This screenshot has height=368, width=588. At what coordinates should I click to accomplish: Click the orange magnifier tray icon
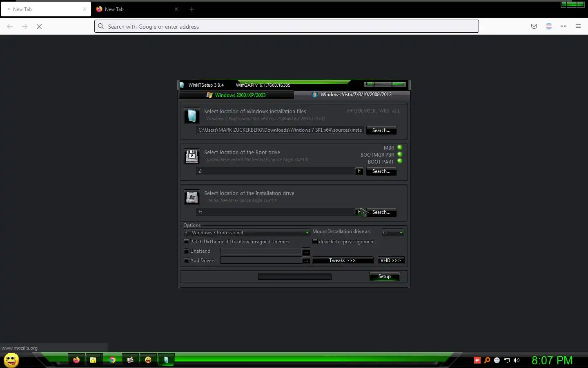pos(487,360)
